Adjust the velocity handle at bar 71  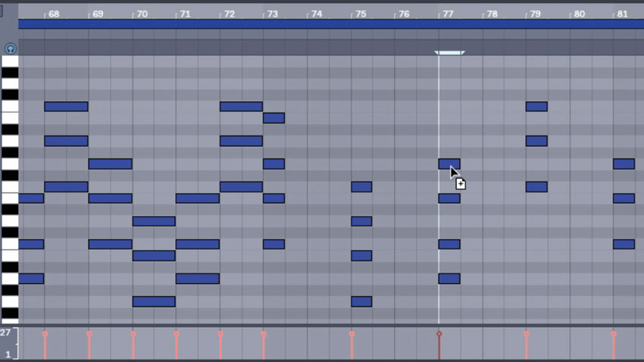pos(177,334)
